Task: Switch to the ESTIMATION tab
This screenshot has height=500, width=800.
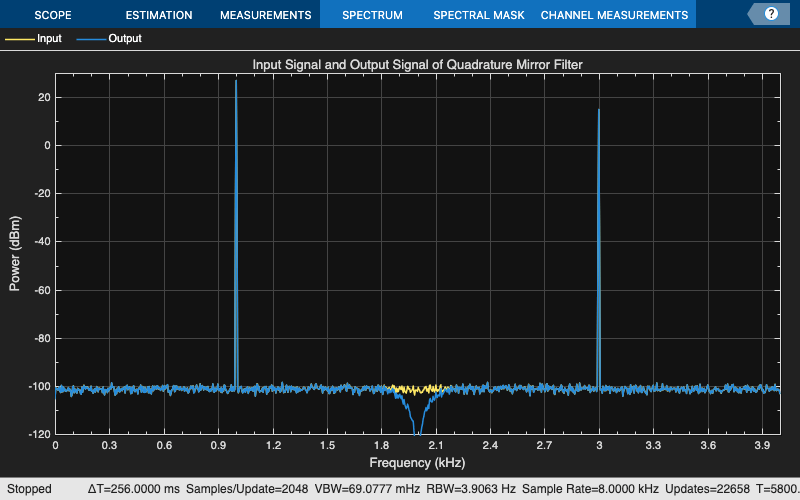Action: [x=159, y=15]
